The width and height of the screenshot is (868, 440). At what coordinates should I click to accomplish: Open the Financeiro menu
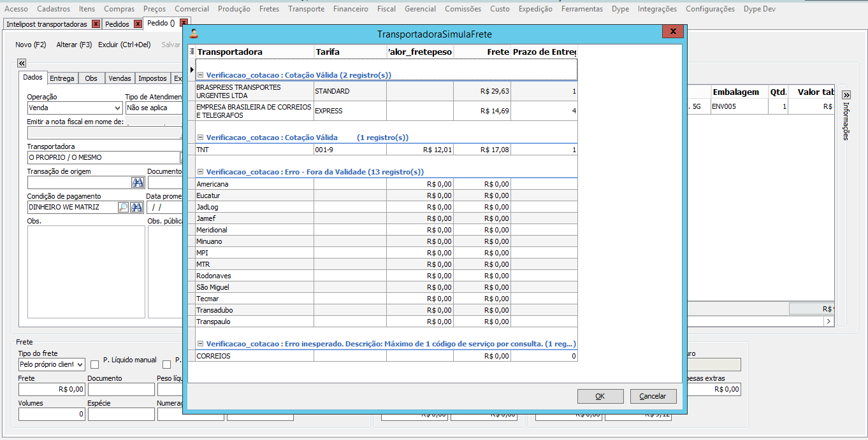coord(351,9)
